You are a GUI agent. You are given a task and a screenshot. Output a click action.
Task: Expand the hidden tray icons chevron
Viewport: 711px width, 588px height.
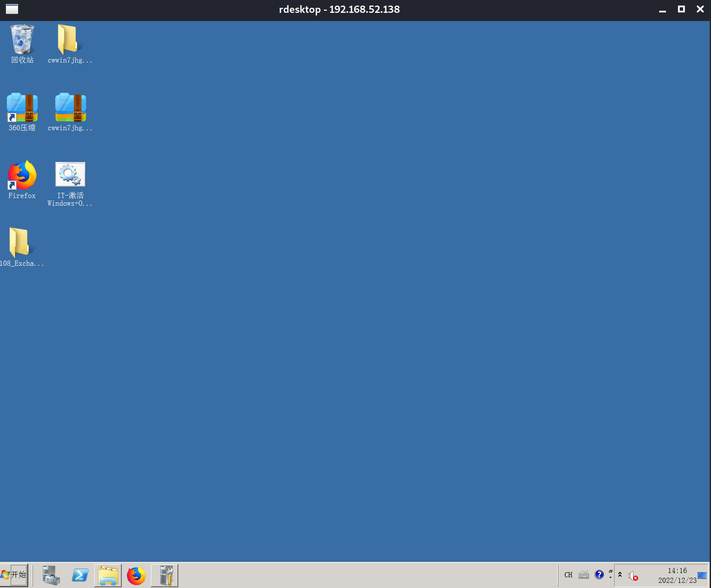coord(620,575)
